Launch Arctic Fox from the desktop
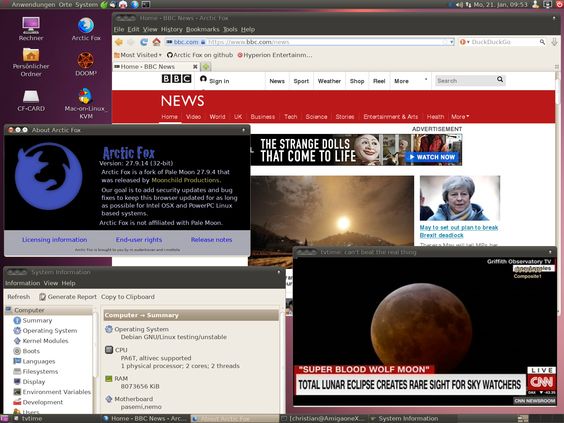564x423 pixels. pyautogui.click(x=86, y=29)
